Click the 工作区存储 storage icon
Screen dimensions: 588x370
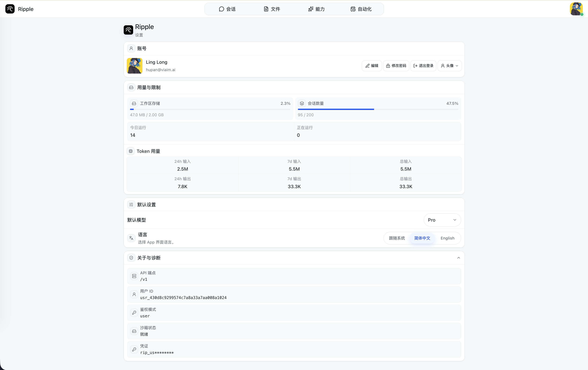[x=134, y=103]
